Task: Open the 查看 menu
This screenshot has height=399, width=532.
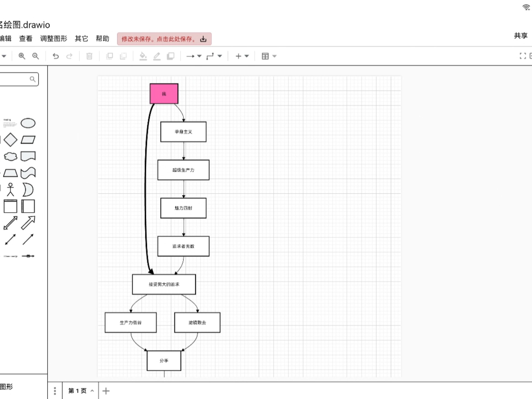Action: pos(25,39)
